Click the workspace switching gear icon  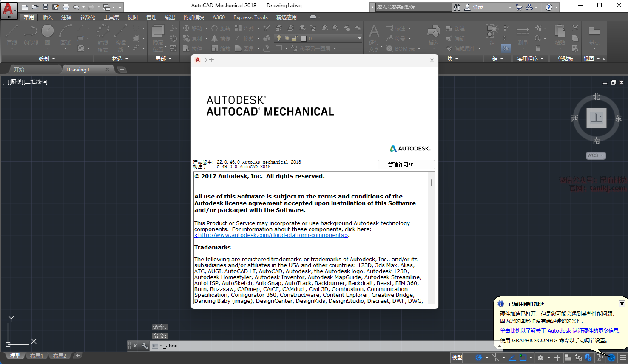pyautogui.click(x=540, y=358)
